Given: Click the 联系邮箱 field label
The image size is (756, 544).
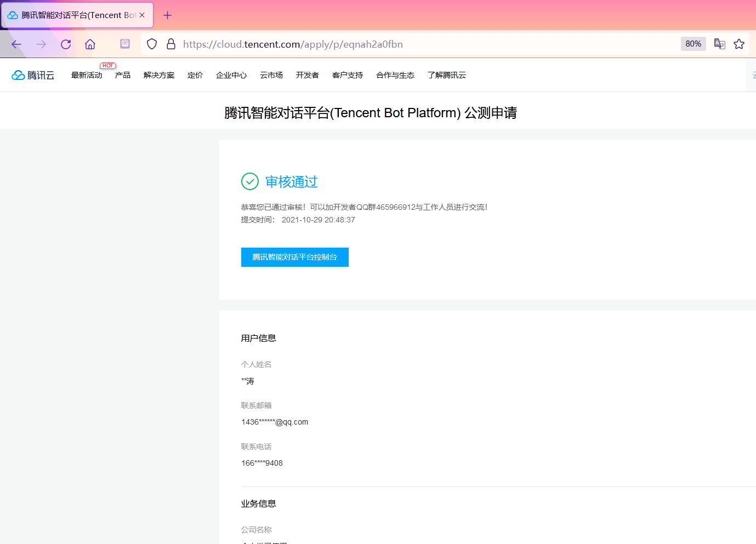Looking at the screenshot, I should (x=257, y=405).
